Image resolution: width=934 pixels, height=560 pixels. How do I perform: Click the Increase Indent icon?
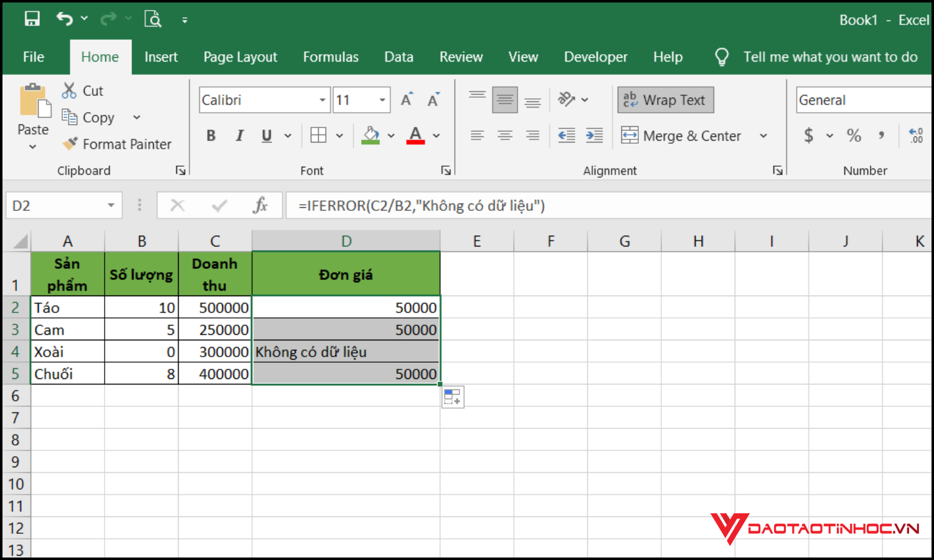pyautogui.click(x=594, y=135)
